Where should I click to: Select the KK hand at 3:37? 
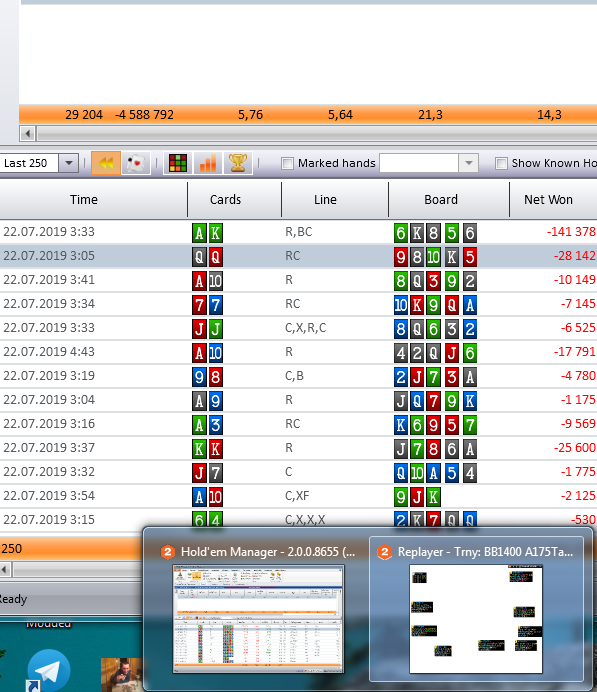(298, 448)
